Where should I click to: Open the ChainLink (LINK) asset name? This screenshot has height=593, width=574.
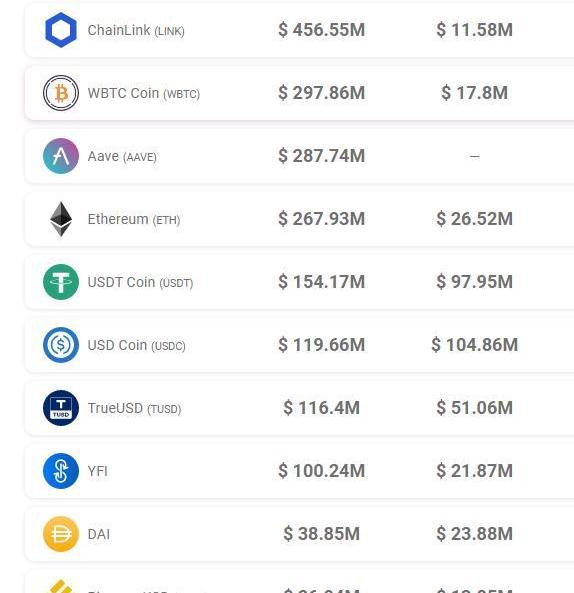point(136,30)
